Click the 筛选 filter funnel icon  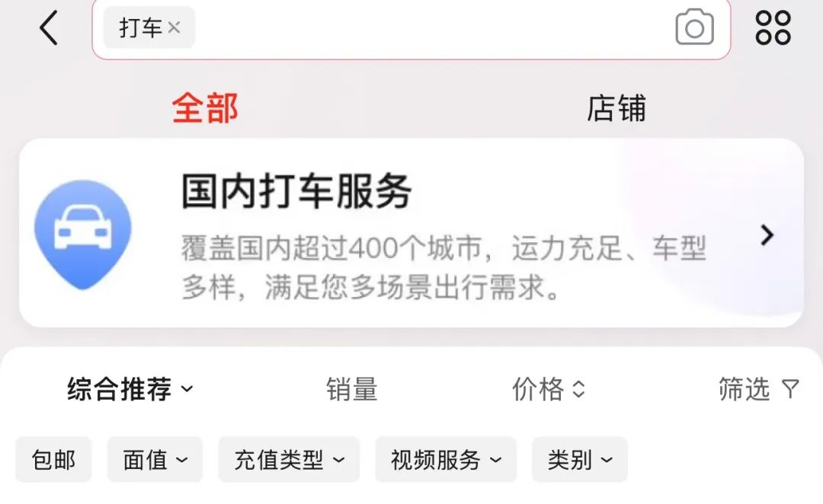point(790,389)
